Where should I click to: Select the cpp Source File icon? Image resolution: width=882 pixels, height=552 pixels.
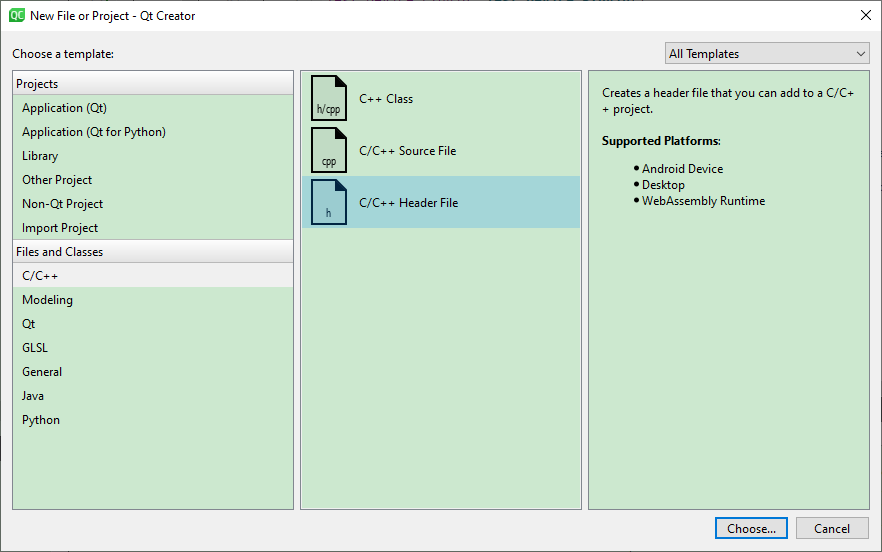[329, 150]
